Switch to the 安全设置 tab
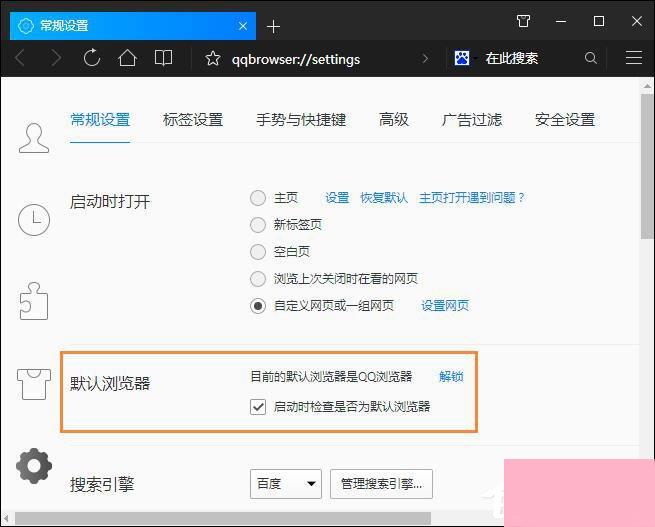The width and height of the screenshot is (655, 527). 565,120
